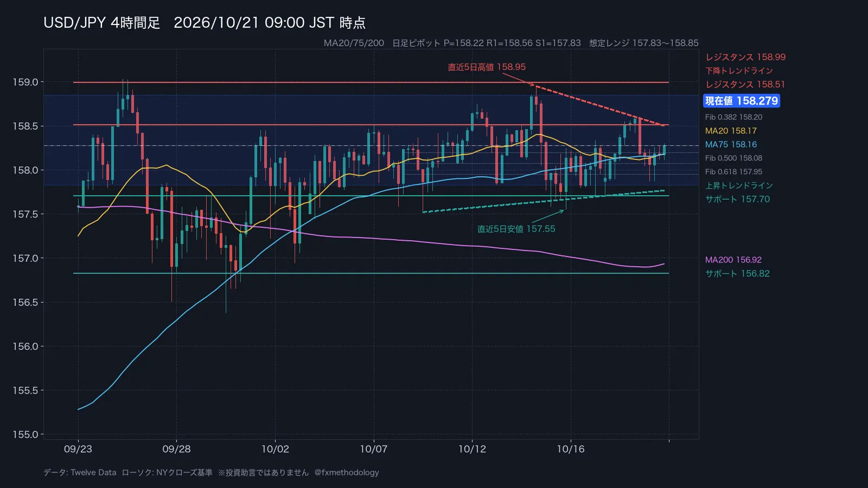
Task: Click the chart title 'USD/JPY 4時間足'
Action: pos(102,23)
